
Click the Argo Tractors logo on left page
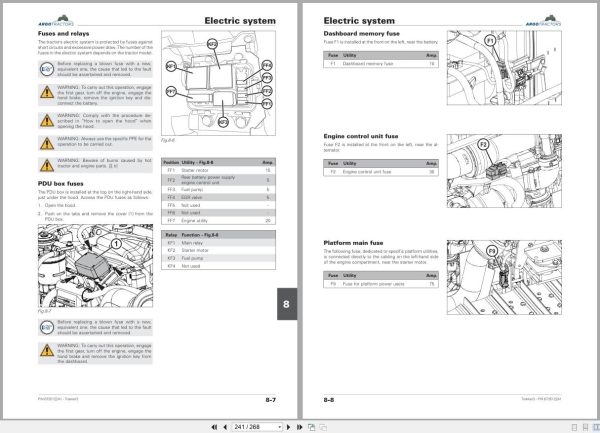click(56, 21)
